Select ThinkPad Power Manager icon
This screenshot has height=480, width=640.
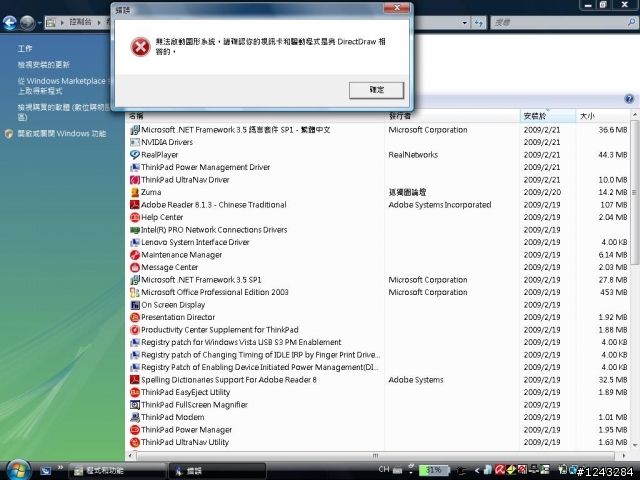(134, 430)
